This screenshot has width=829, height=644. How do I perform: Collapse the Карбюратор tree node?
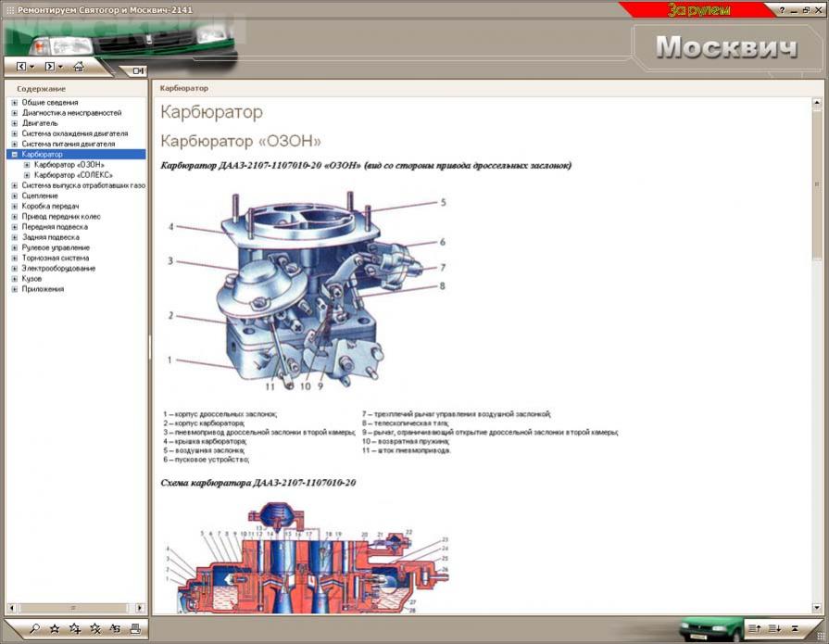(15, 155)
